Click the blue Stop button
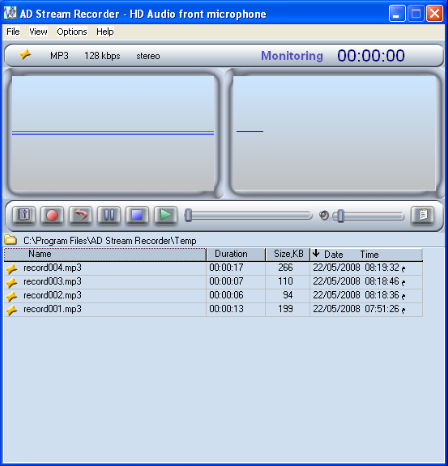This screenshot has height=466, width=448. [137, 215]
